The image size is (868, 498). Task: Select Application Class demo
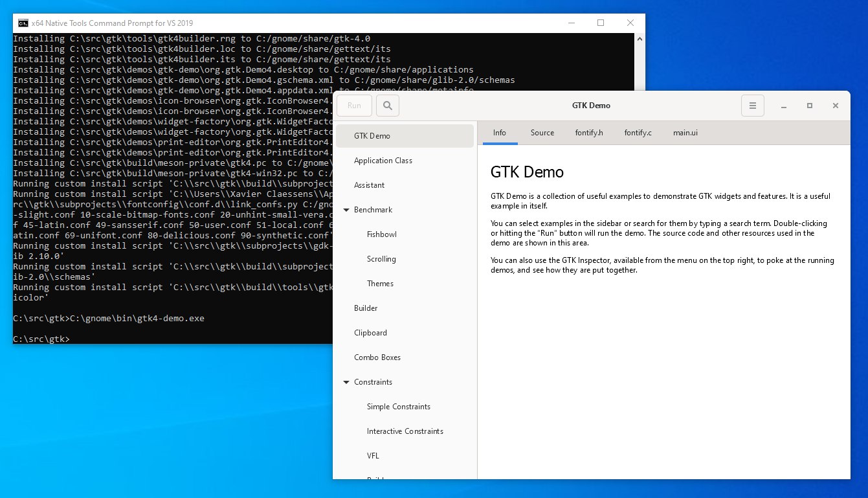coord(405,161)
